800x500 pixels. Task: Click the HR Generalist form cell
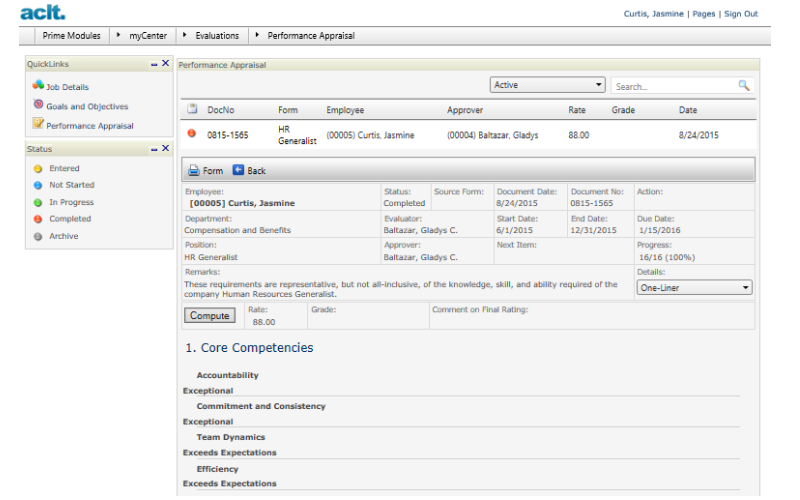297,135
